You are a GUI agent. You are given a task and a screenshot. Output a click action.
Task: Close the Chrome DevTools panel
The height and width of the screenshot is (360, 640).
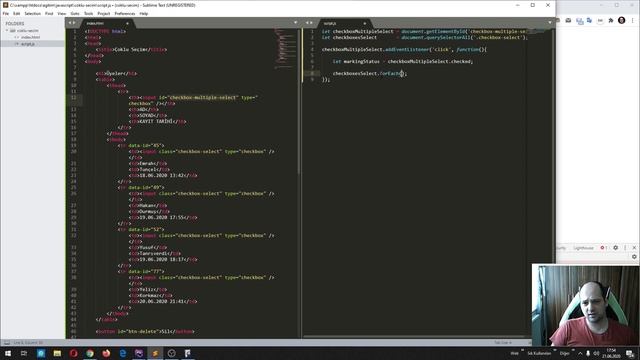[x=634, y=248]
